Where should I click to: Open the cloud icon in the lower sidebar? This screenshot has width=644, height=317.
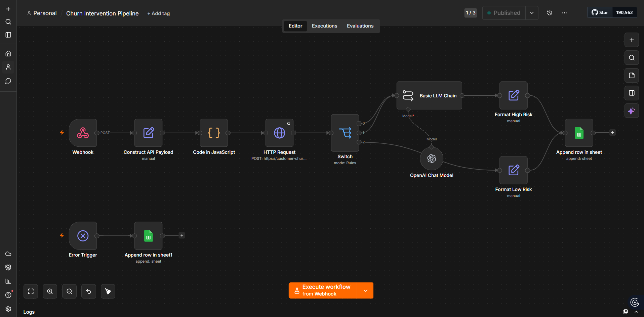[x=8, y=254]
